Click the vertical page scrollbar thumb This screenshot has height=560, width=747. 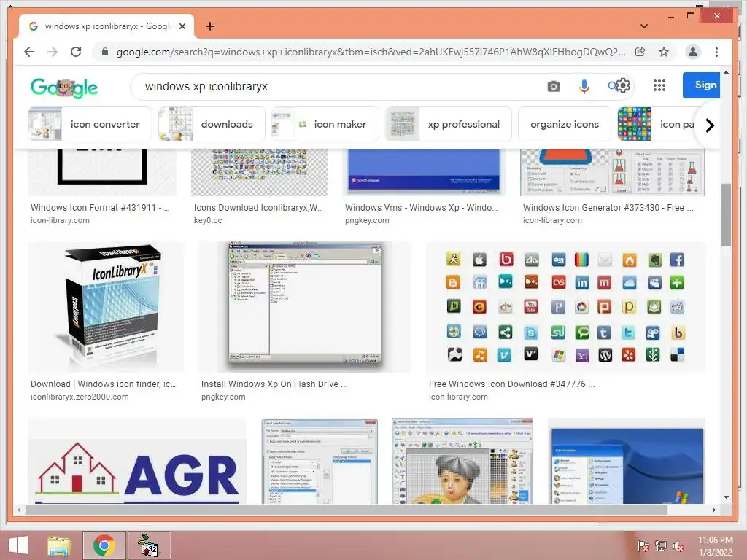[x=726, y=215]
